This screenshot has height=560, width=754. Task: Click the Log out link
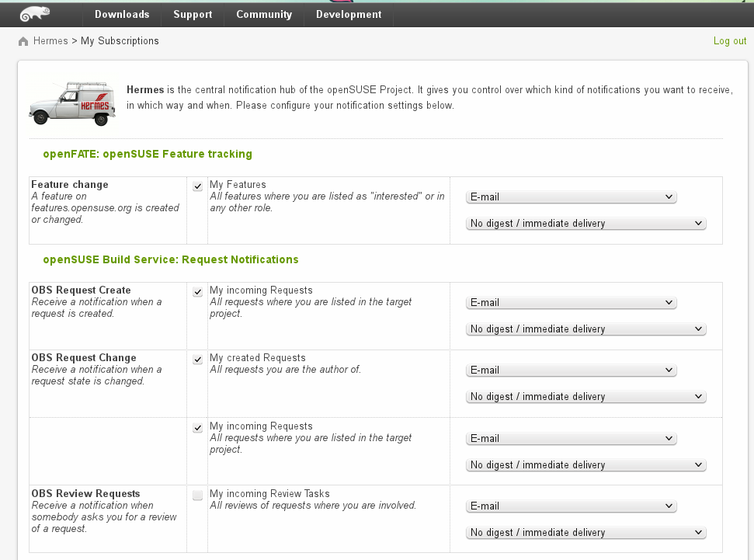click(x=729, y=41)
